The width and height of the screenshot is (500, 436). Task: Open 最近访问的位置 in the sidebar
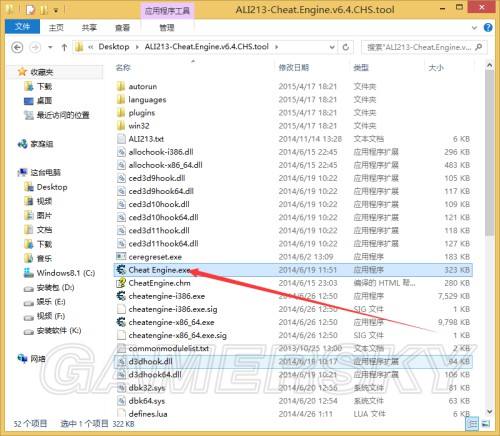(x=63, y=115)
